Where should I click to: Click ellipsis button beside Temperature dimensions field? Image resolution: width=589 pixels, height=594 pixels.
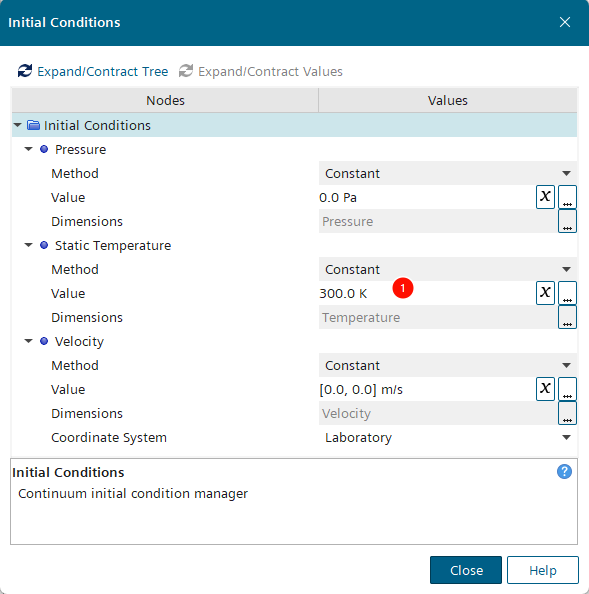[567, 317]
